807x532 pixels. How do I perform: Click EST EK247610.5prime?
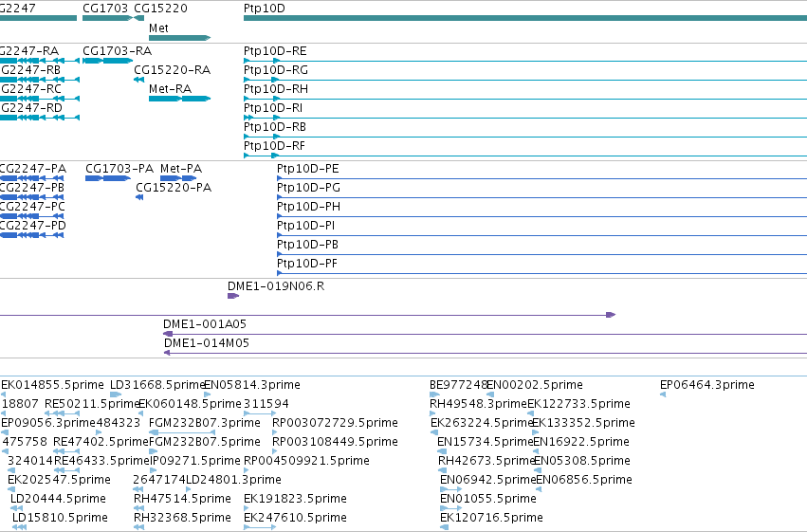click(x=295, y=518)
